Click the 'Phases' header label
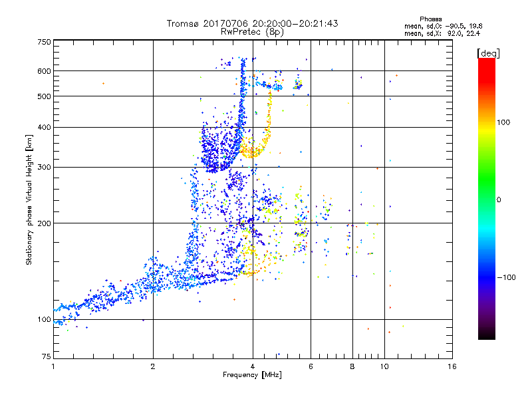Viewport: 532px width, 399px height. pyautogui.click(x=430, y=19)
